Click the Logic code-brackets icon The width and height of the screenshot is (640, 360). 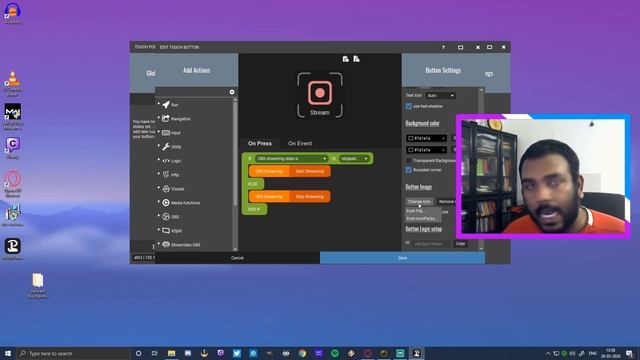tap(166, 161)
